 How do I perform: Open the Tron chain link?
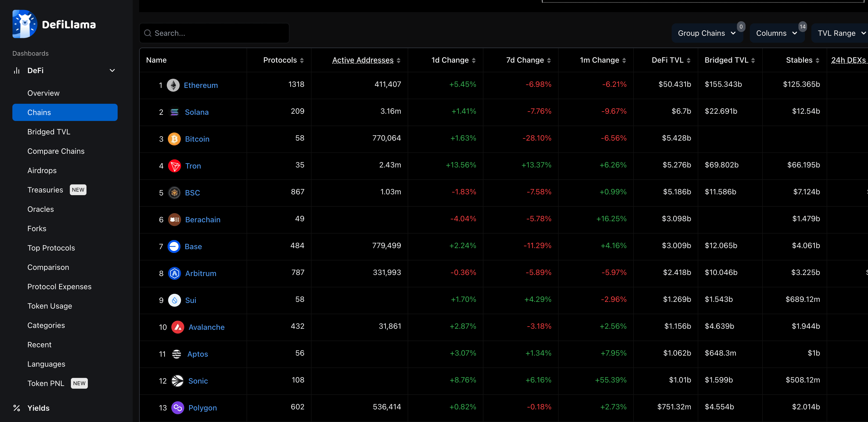193,166
